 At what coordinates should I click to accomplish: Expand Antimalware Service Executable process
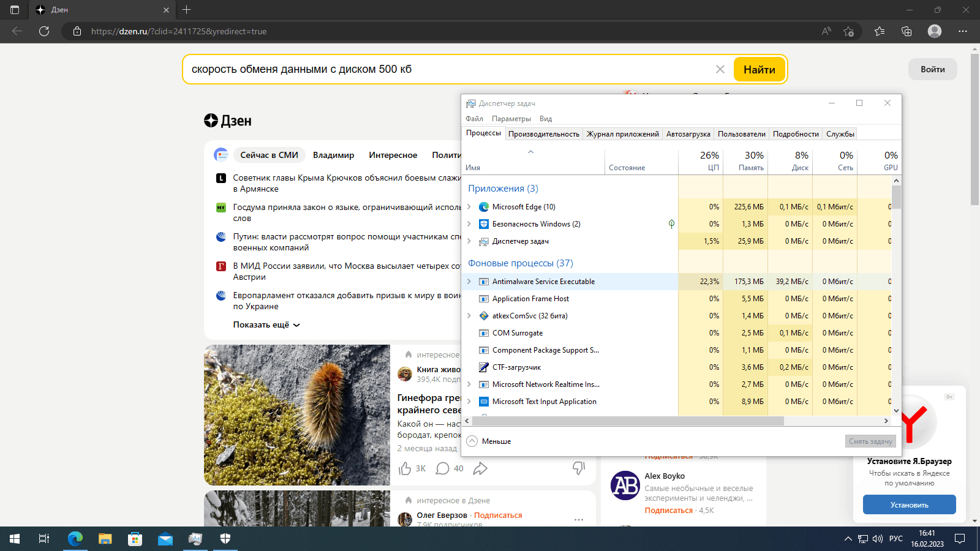coord(469,282)
